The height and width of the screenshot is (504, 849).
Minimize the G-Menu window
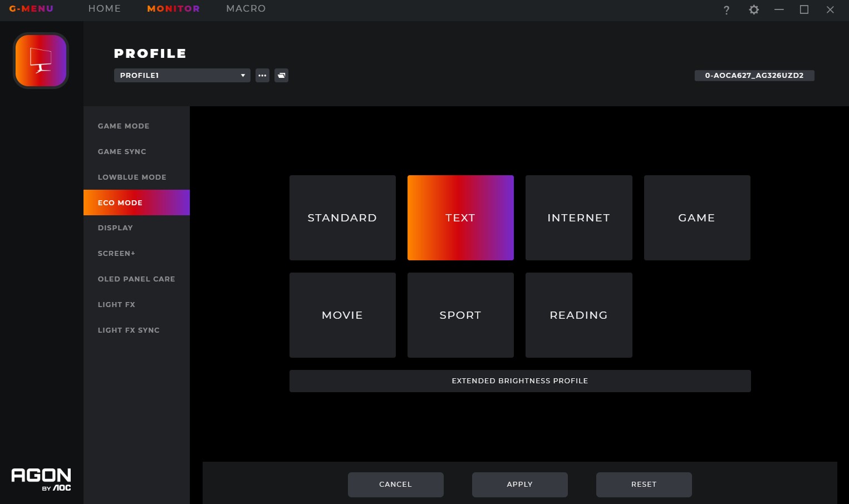point(779,9)
